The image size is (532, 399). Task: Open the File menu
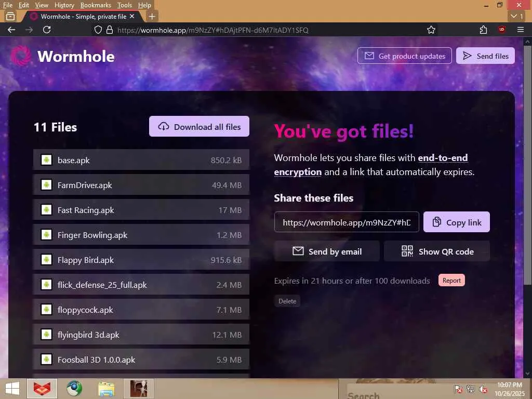[x=7, y=5]
